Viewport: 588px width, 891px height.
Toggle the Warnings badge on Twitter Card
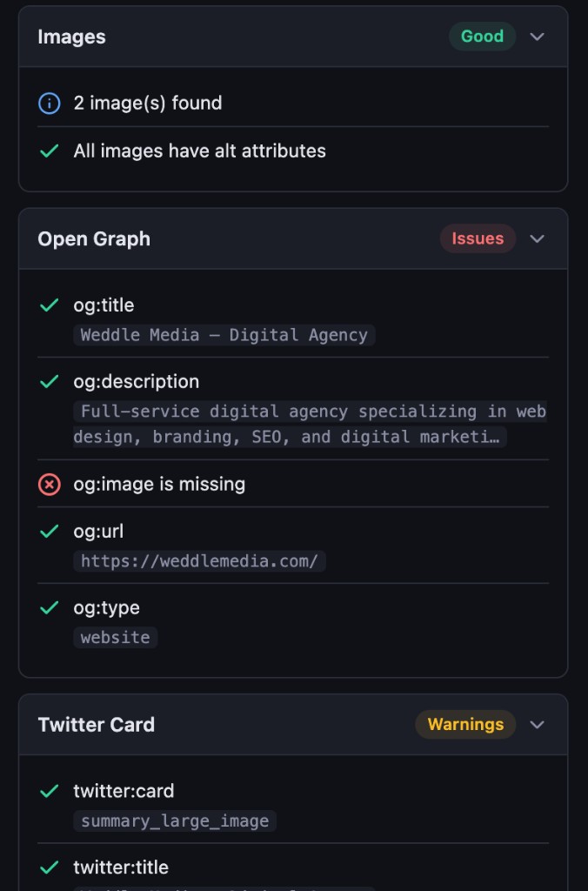point(465,724)
